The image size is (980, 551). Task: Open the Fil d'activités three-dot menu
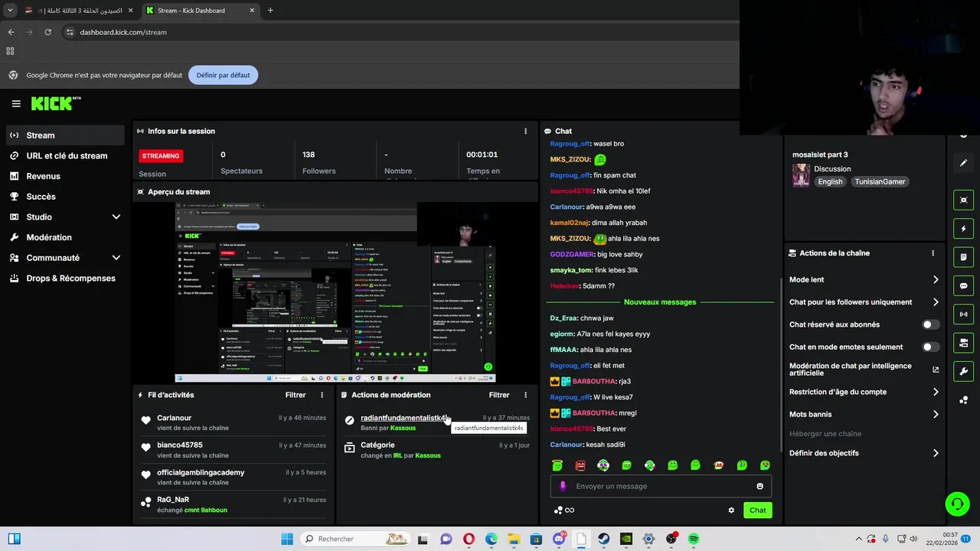point(322,395)
